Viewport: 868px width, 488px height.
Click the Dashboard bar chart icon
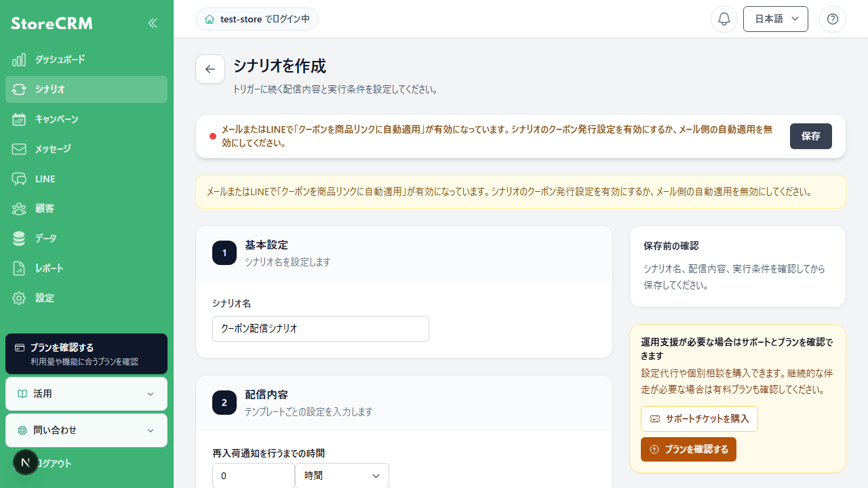tap(19, 60)
